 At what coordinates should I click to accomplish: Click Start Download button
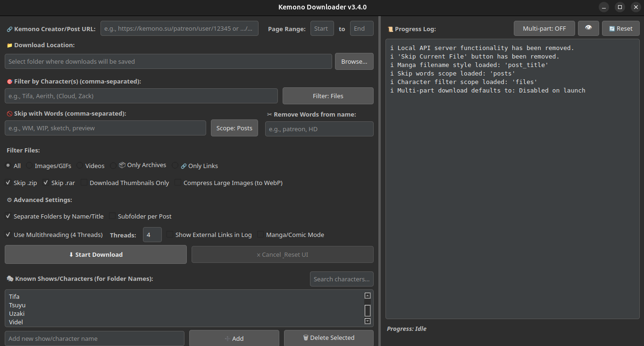(x=96, y=254)
